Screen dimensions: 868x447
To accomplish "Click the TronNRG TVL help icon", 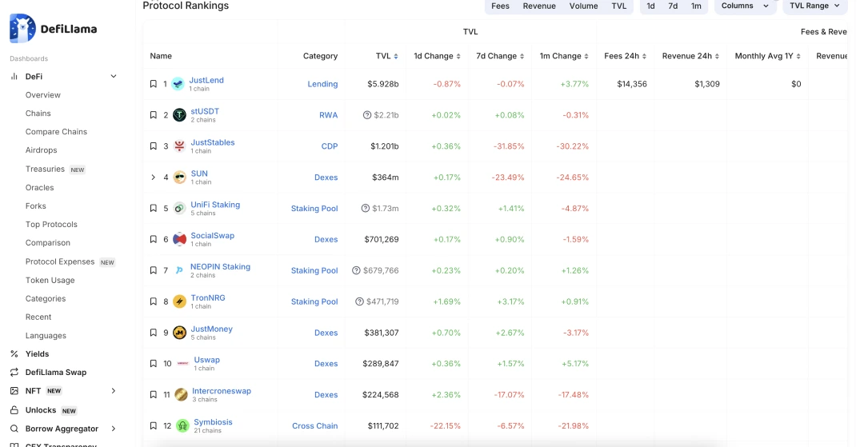I will [360, 301].
